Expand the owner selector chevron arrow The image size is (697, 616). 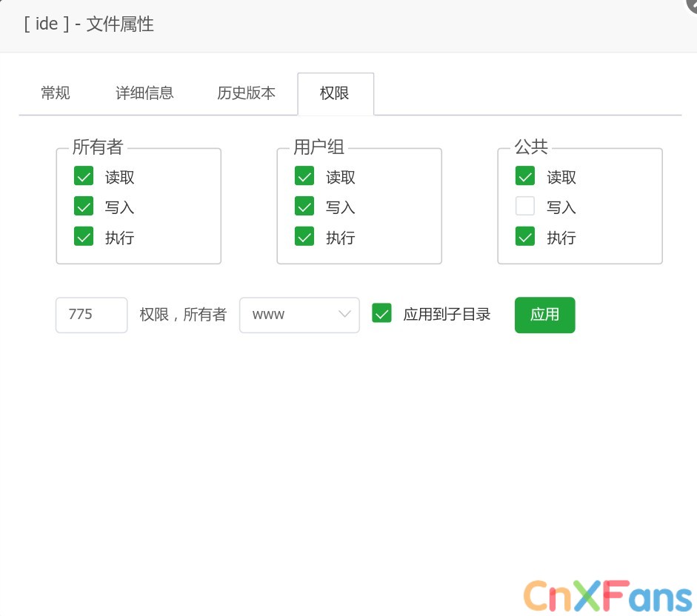point(344,314)
